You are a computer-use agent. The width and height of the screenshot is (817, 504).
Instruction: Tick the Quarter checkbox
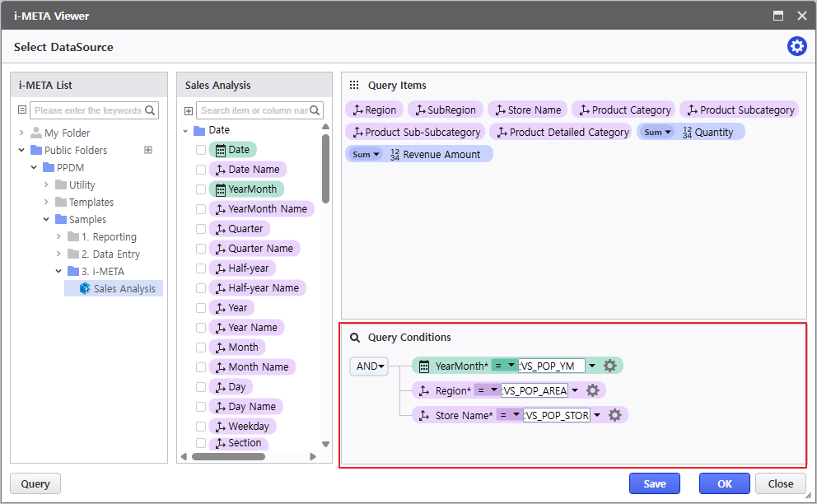(x=201, y=229)
